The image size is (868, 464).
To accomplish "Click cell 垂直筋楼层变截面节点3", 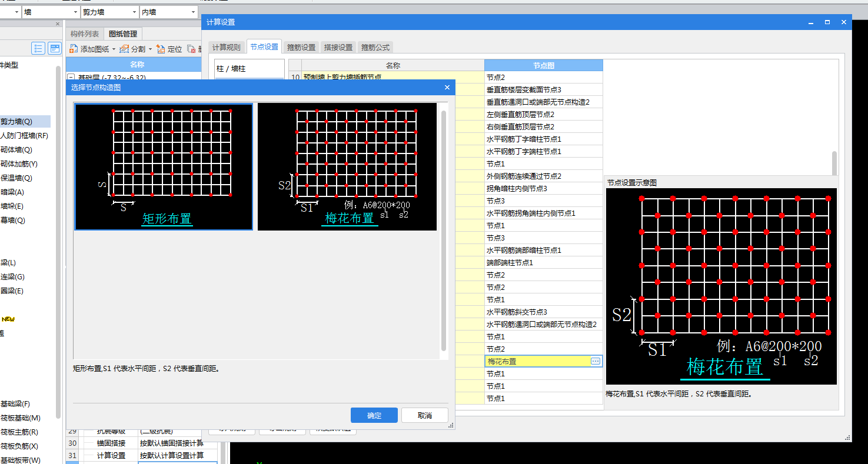I will tap(543, 89).
